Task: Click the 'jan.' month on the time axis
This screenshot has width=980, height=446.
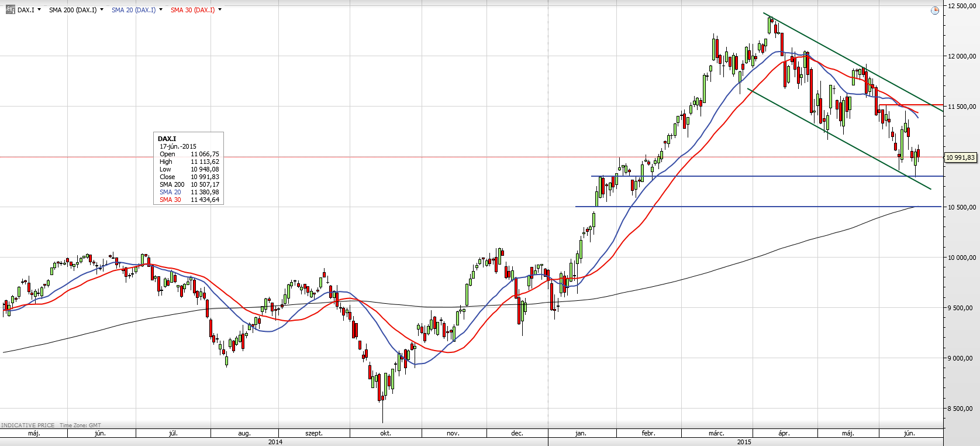Action: (x=581, y=434)
